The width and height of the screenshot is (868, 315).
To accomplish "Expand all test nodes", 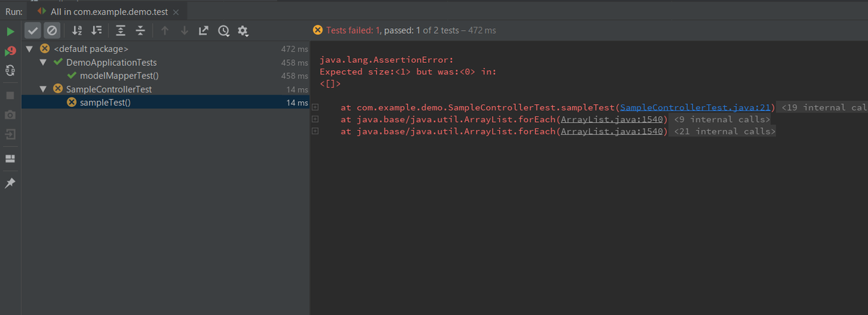I will [x=121, y=30].
